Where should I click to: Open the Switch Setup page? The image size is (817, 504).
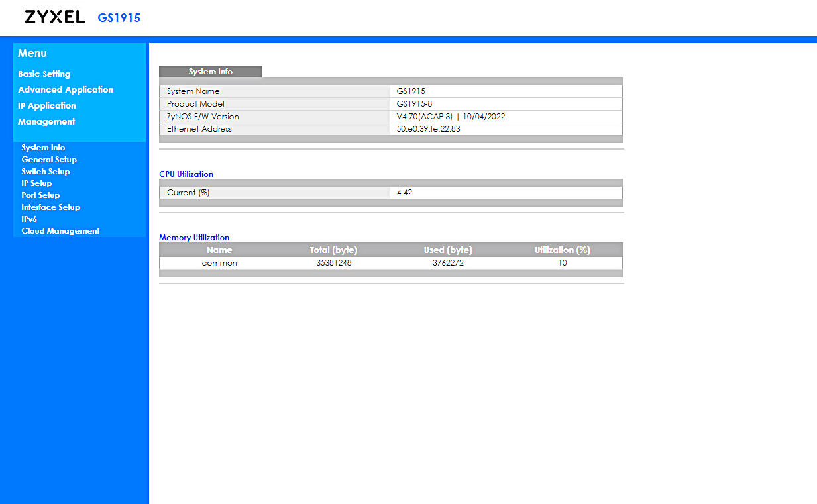pyautogui.click(x=46, y=172)
